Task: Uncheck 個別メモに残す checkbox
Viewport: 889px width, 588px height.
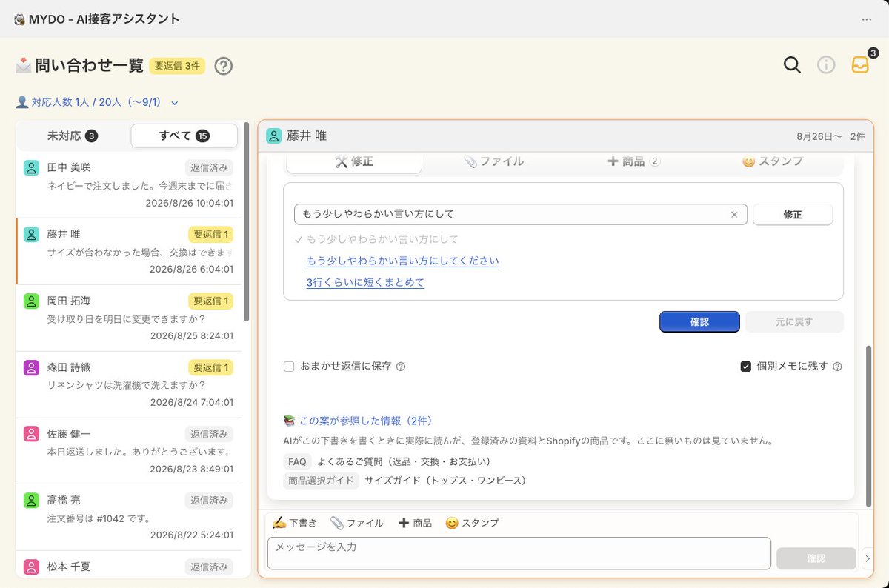Action: point(746,367)
